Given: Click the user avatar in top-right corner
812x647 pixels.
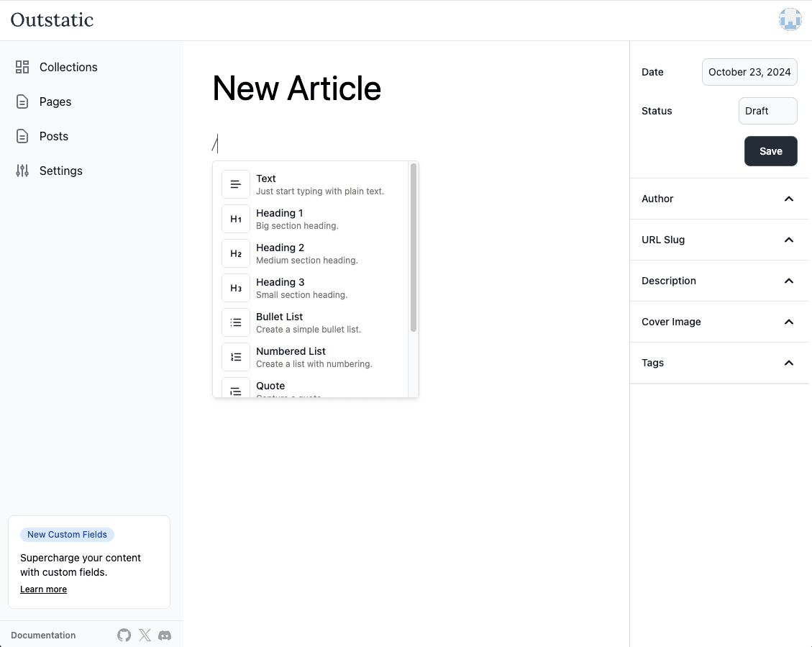Looking at the screenshot, I should 790,19.
